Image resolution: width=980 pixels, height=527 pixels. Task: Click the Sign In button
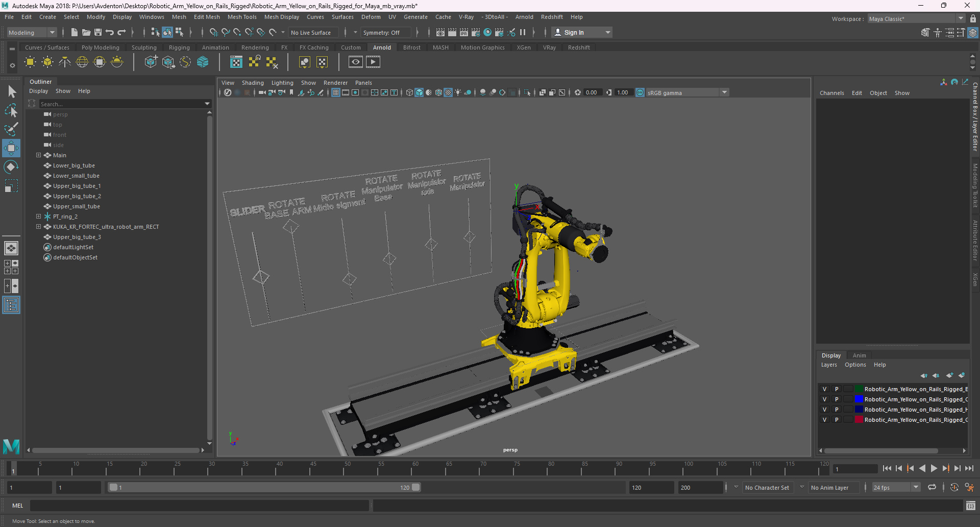click(582, 32)
